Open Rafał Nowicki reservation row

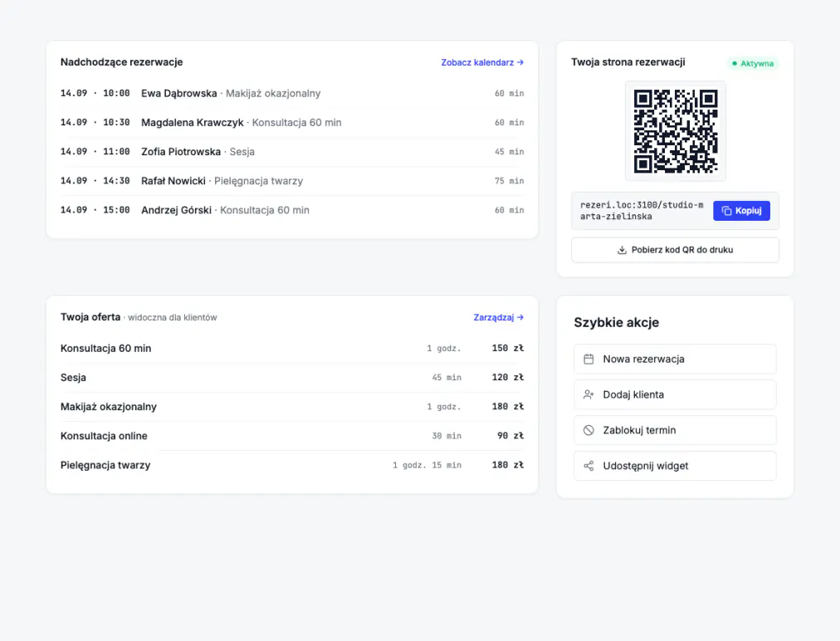(292, 181)
